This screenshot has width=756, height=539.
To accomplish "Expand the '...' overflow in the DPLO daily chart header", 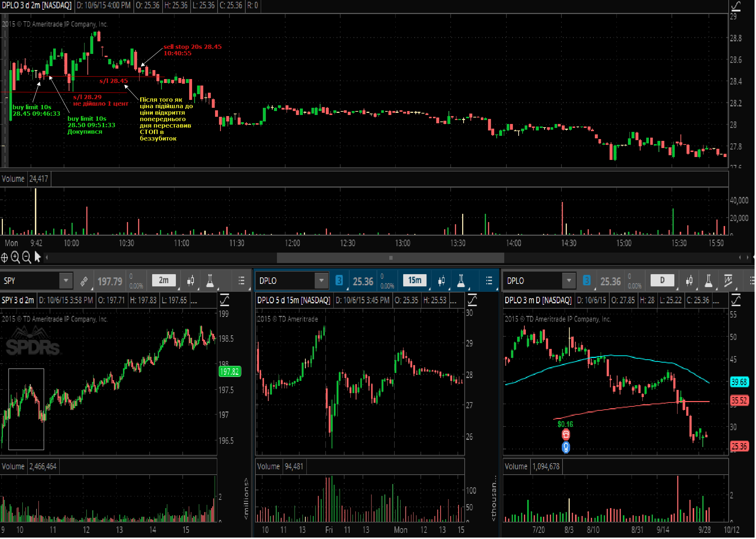I will (x=716, y=300).
